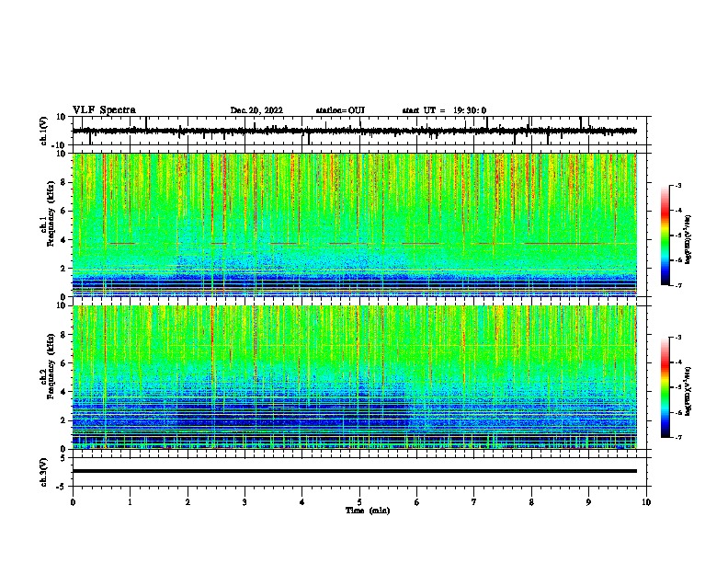Screen dimensions: 728x563
Task: Click the "ch.1(V)" waveform axis label
Action: 44,131
